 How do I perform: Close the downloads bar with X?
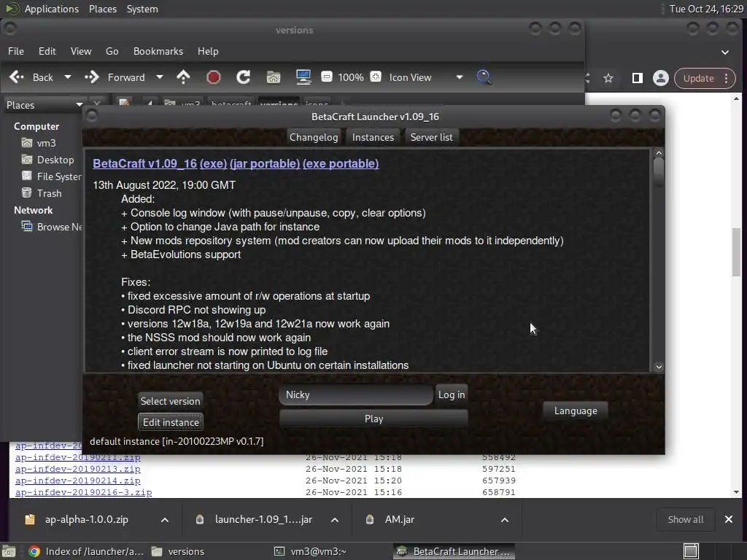click(x=729, y=519)
